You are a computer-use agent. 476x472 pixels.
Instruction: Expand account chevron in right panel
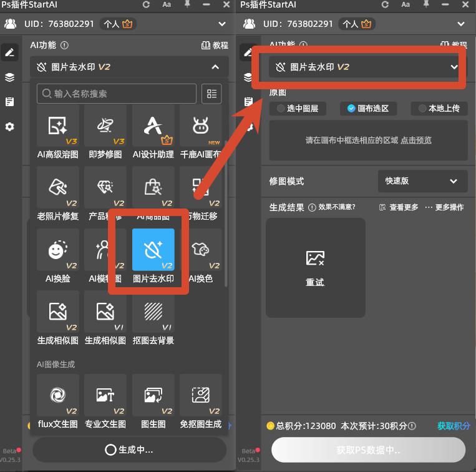pos(461,24)
